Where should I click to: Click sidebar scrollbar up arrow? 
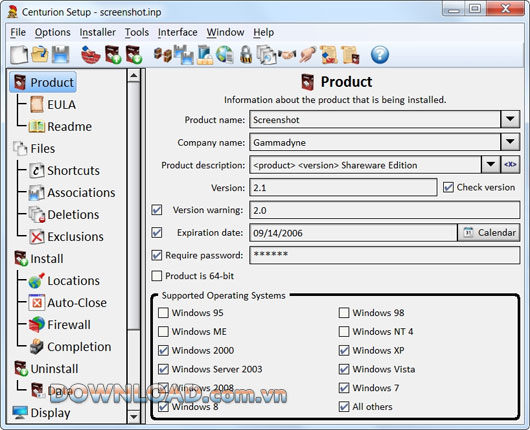coord(134,75)
